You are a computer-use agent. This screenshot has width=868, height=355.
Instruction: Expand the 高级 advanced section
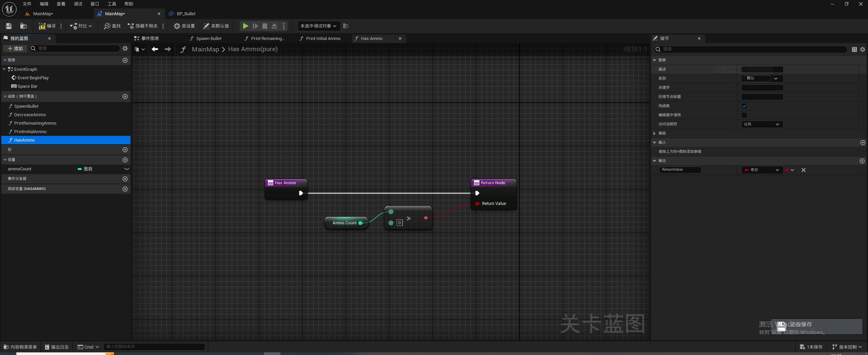pyautogui.click(x=654, y=133)
